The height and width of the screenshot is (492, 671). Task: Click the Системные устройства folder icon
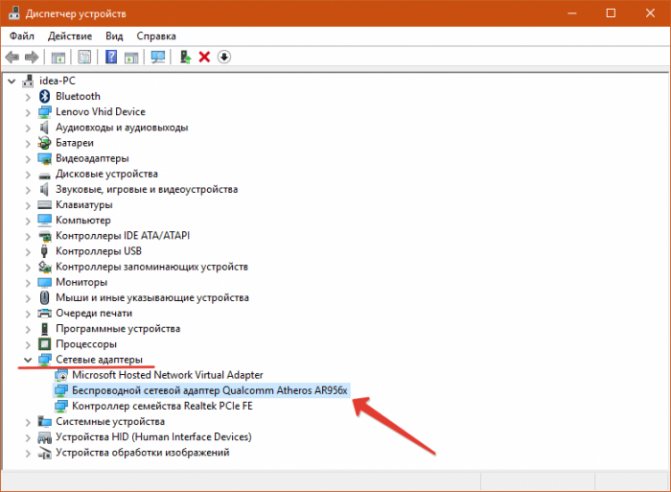[x=45, y=421]
